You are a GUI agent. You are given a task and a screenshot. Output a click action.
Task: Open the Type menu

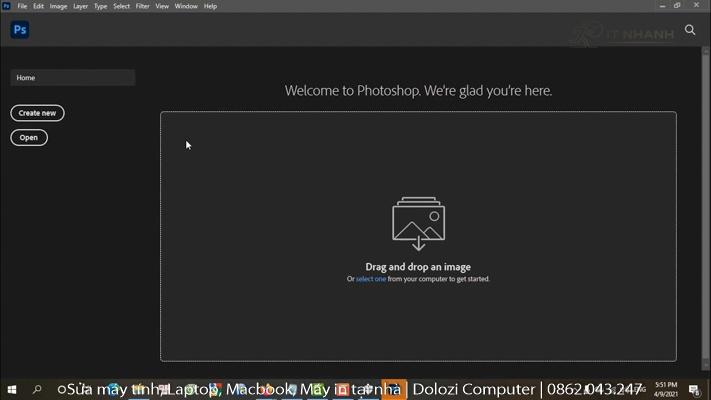[x=100, y=6]
